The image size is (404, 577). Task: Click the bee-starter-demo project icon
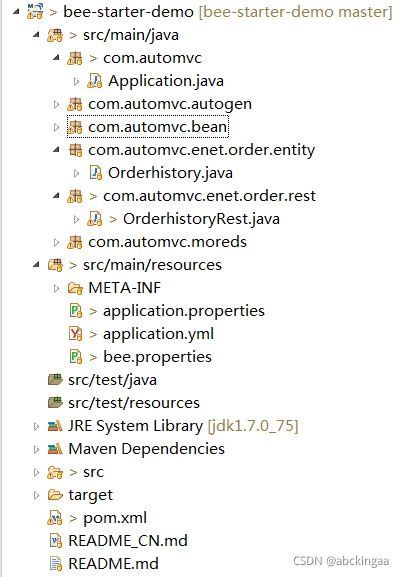click(35, 12)
